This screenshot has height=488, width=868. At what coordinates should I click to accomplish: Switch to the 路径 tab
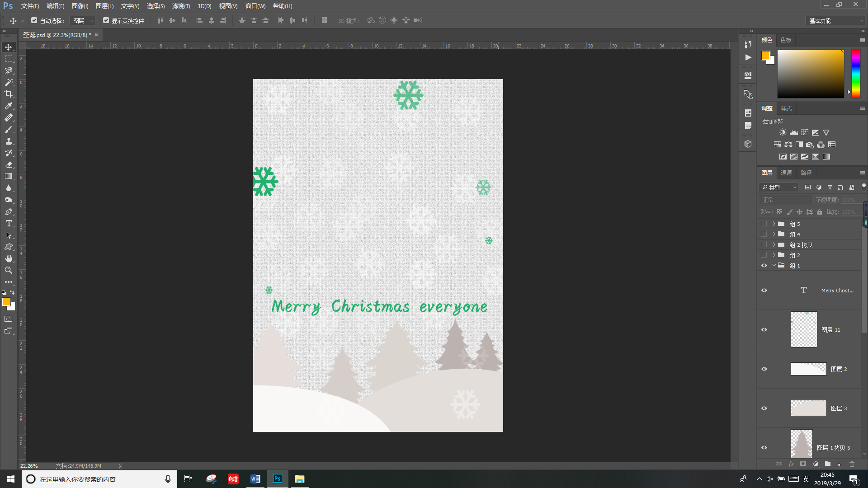tap(806, 173)
